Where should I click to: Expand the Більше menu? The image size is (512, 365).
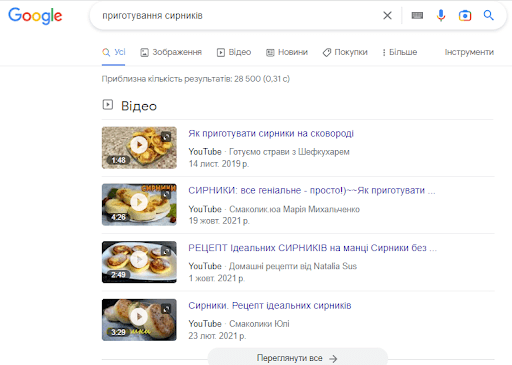(x=400, y=52)
